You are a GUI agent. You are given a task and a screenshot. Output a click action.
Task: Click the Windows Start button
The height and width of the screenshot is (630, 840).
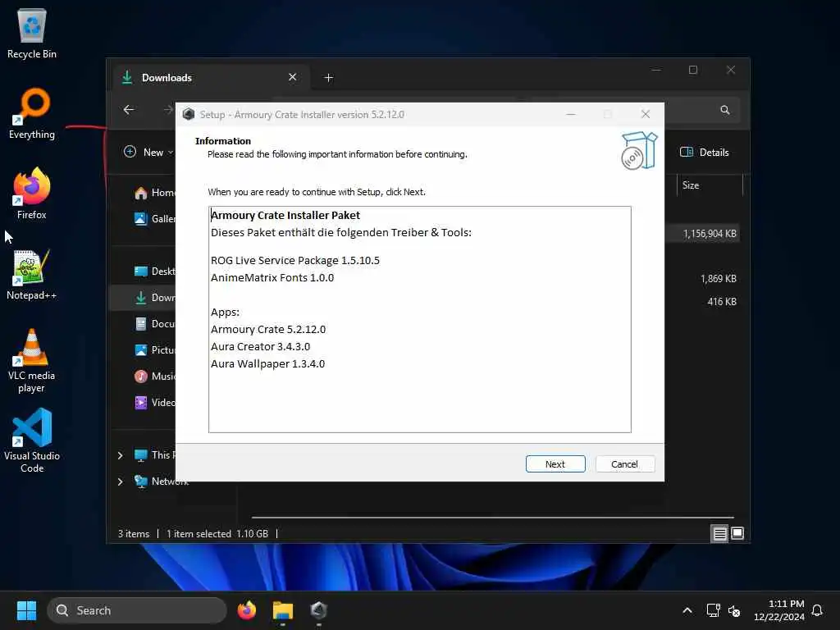coord(26,610)
